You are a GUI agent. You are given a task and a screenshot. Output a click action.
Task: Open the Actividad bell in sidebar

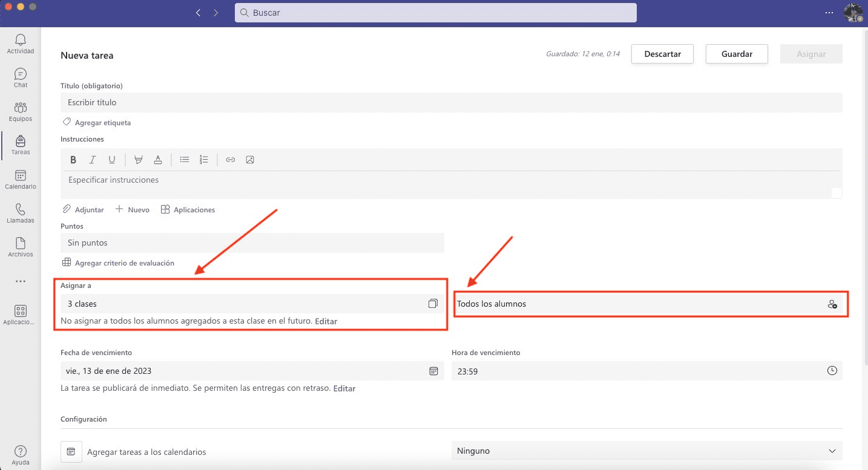pyautogui.click(x=21, y=44)
